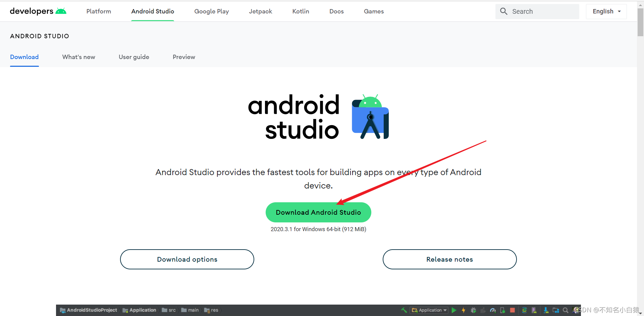Switch to the User guide tab

pyautogui.click(x=134, y=57)
